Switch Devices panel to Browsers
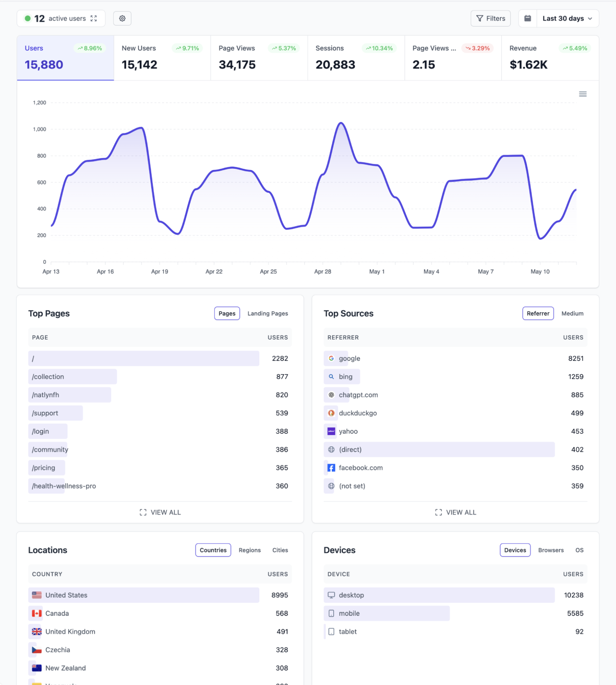The image size is (616, 685). [x=551, y=550]
